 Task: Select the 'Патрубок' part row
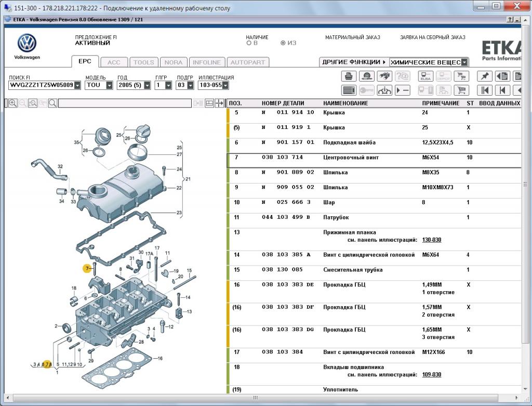[x=374, y=220]
